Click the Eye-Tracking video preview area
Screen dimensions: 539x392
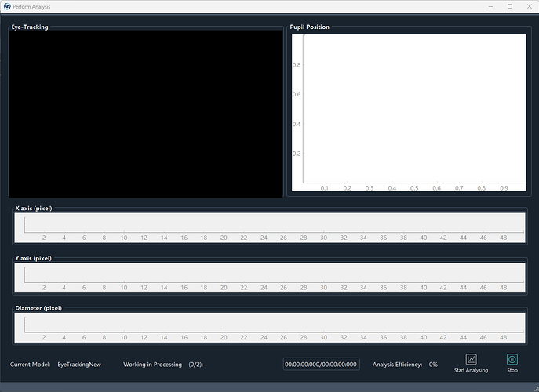[x=145, y=114]
